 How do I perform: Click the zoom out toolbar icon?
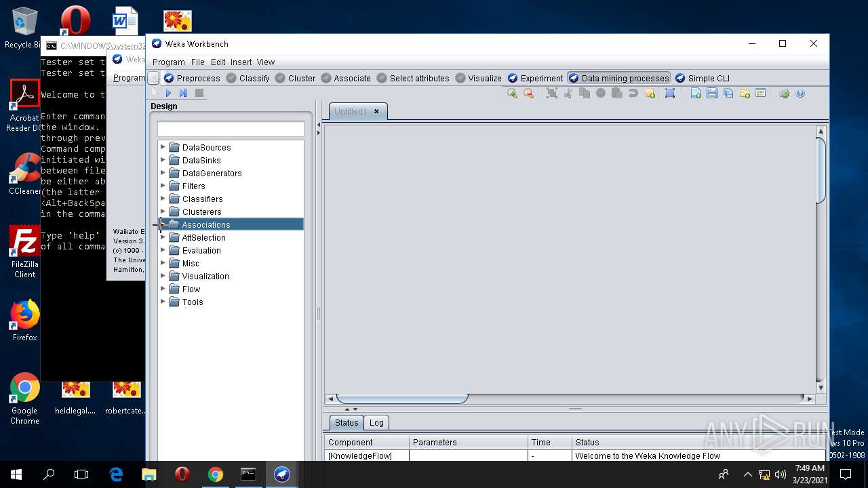pos(528,94)
